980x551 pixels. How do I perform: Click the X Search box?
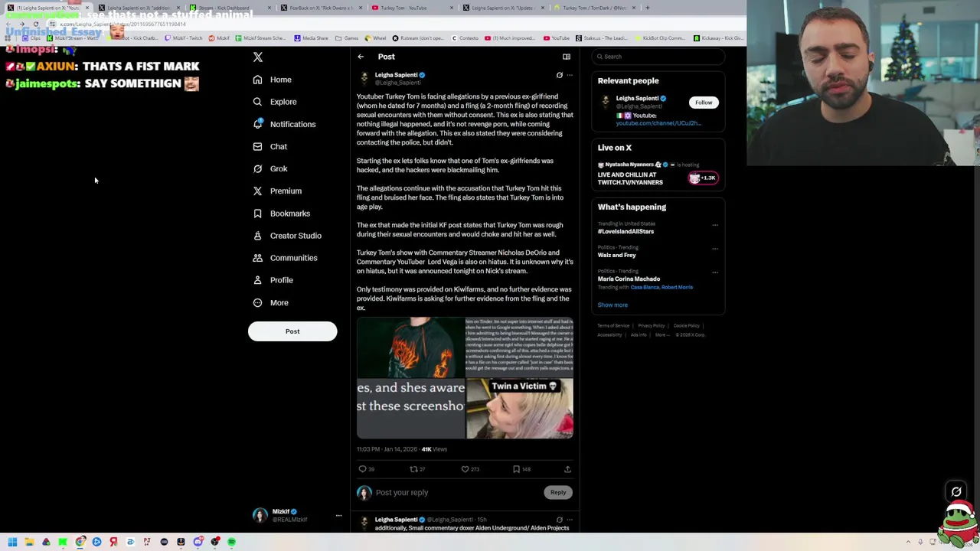(658, 57)
